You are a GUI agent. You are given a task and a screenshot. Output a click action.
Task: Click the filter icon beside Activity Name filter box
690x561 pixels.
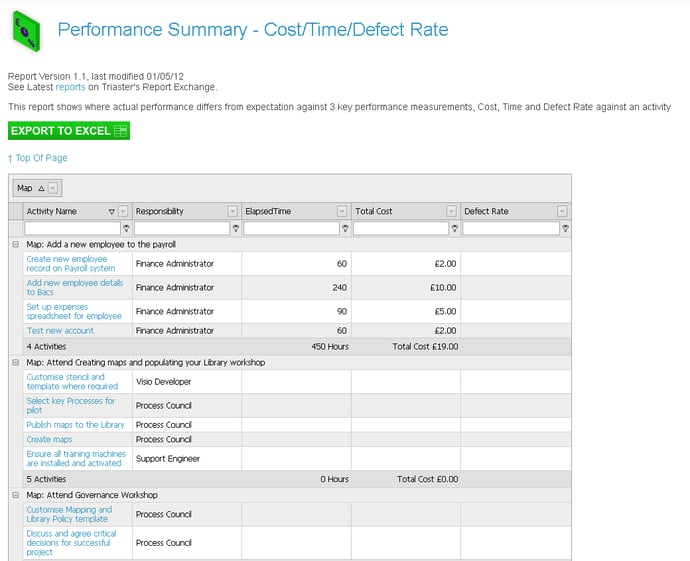(126, 228)
